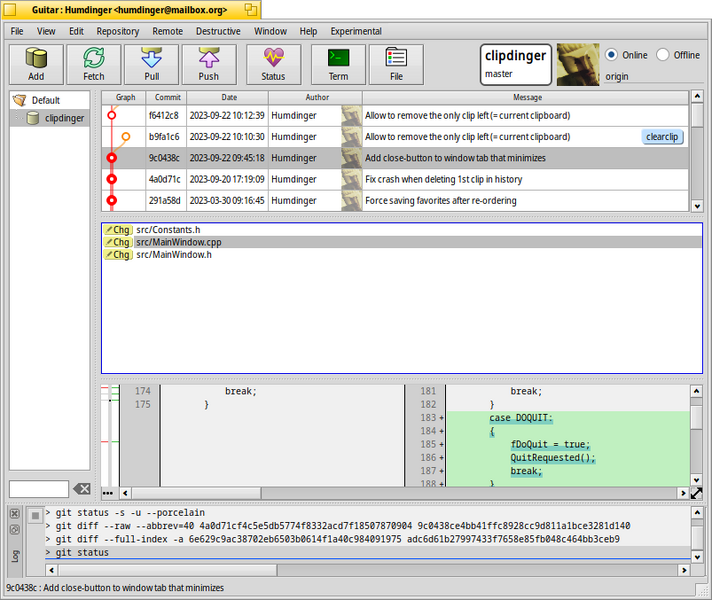This screenshot has height=600, width=712.
Task: Open the File manager toolbar icon
Action: coord(396,64)
